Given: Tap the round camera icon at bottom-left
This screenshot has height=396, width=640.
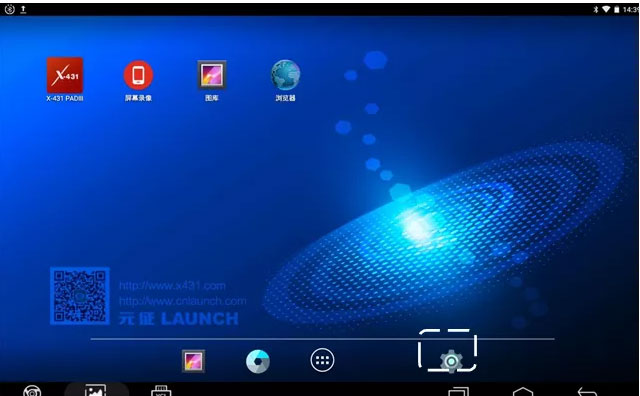Looking at the screenshot, I should coord(32,391).
